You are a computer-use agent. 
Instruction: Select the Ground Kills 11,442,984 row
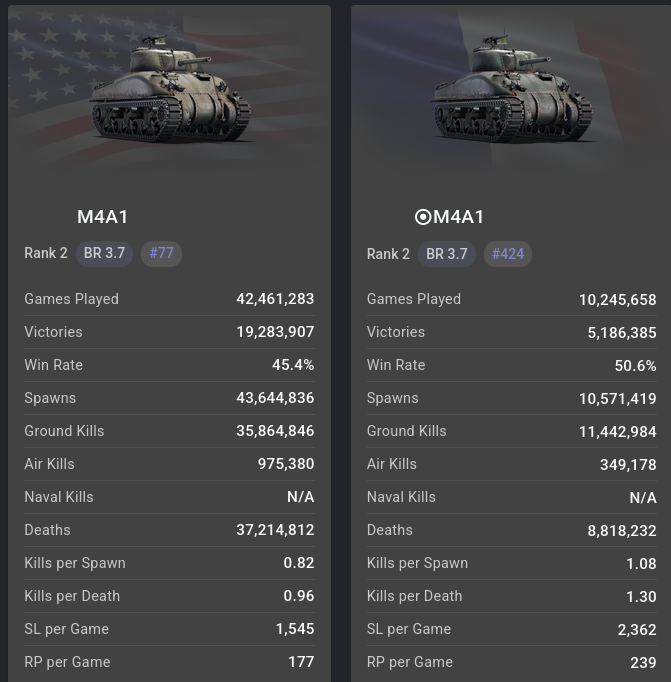click(511, 431)
